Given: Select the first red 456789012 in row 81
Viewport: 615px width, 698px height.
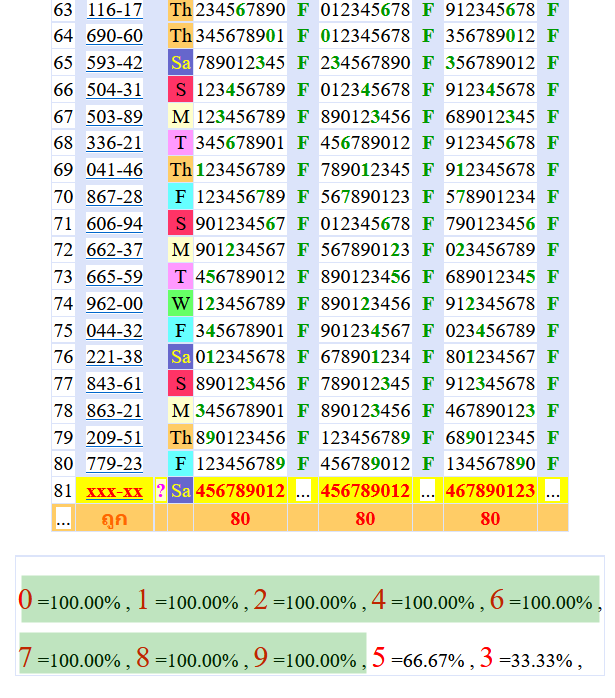Looking at the screenshot, I should click(x=240, y=491).
